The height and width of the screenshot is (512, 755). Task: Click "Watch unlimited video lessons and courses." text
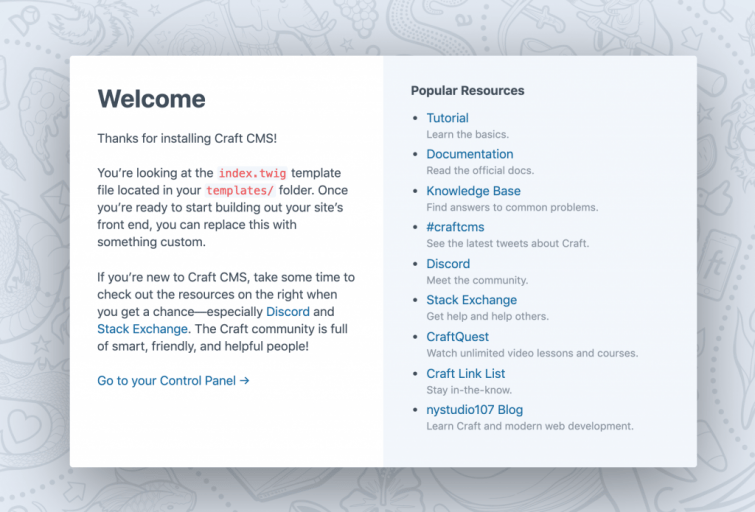pos(532,353)
